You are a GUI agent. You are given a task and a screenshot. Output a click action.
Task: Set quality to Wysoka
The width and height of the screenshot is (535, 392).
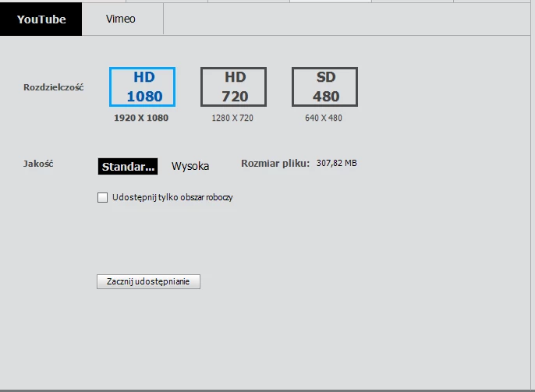[x=190, y=166]
